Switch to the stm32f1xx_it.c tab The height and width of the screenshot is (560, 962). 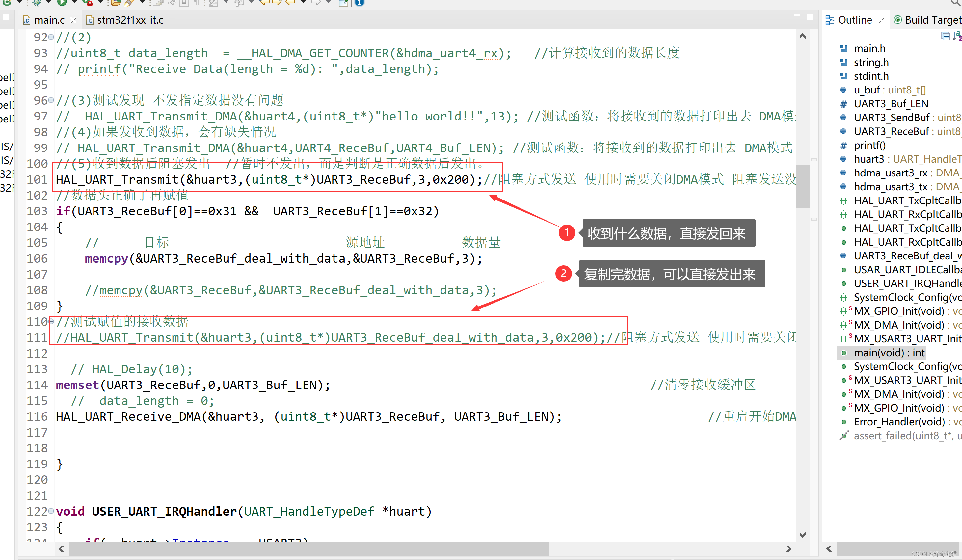131,20
